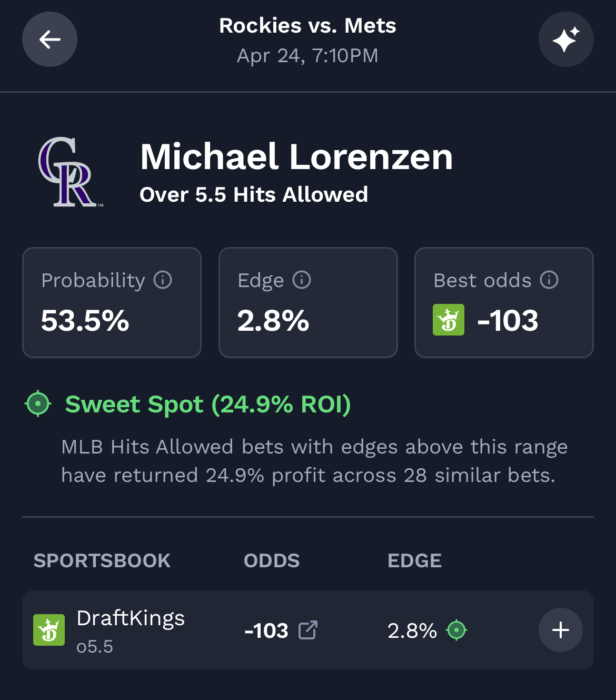Viewport: 616px width, 700px height.
Task: Sort by the EDGE column header
Action: pos(414,561)
